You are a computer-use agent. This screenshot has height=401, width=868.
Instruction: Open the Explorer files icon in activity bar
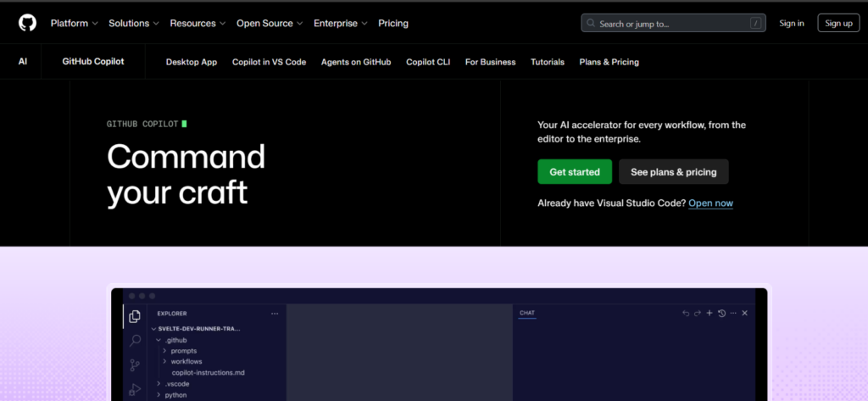pyautogui.click(x=135, y=316)
